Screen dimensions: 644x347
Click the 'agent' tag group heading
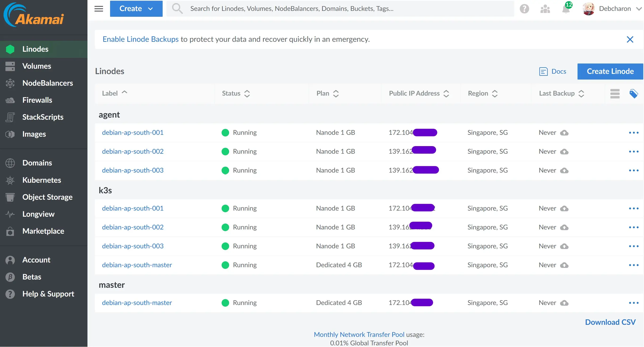(x=109, y=115)
